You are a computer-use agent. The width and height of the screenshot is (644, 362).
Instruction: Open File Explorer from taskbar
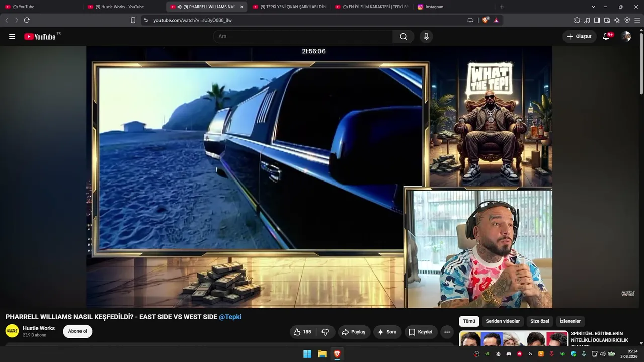(x=322, y=354)
